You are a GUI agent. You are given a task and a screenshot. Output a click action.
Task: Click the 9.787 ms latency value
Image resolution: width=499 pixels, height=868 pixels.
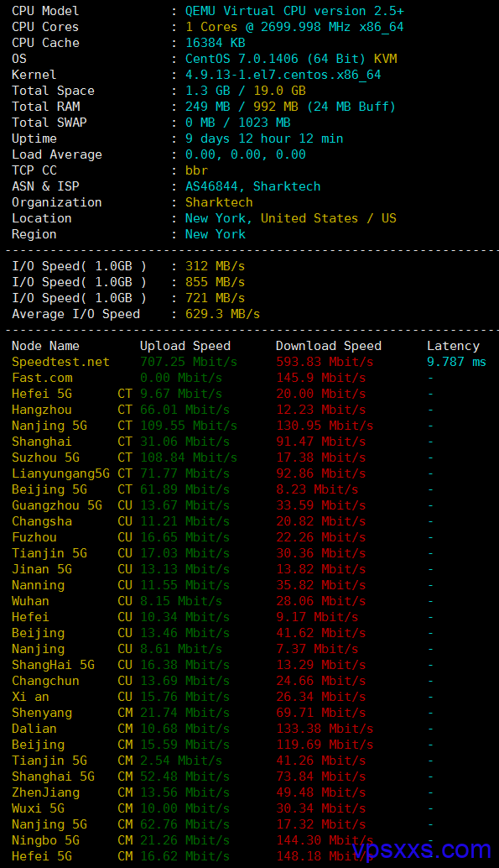[x=456, y=362]
